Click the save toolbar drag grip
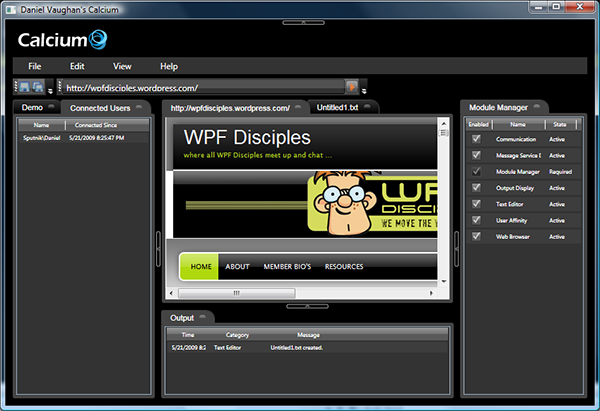 point(16,87)
